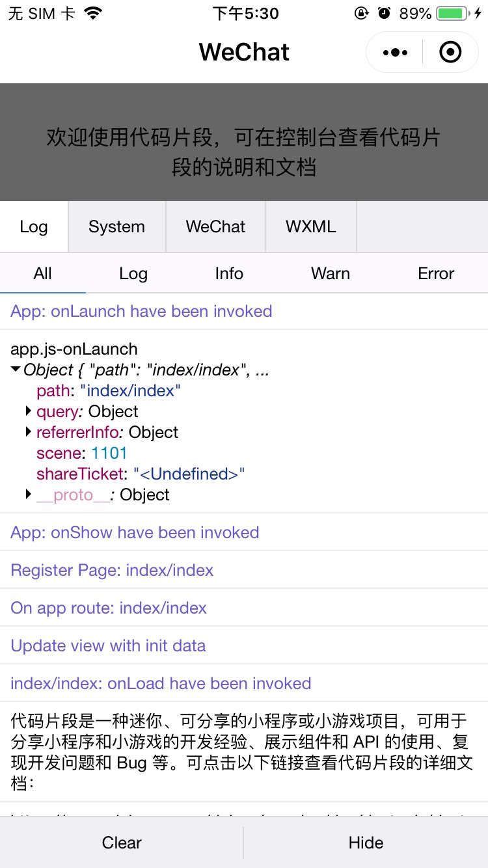Tap the Wi-Fi icon in status bar

94,13
